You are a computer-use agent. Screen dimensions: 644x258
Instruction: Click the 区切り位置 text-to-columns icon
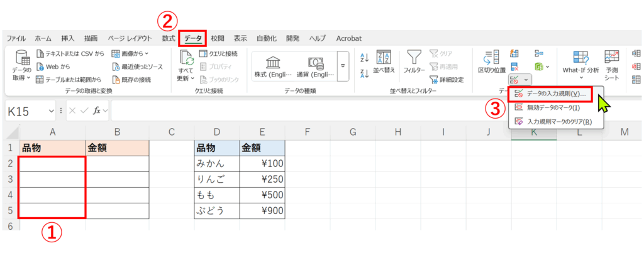pos(491,62)
